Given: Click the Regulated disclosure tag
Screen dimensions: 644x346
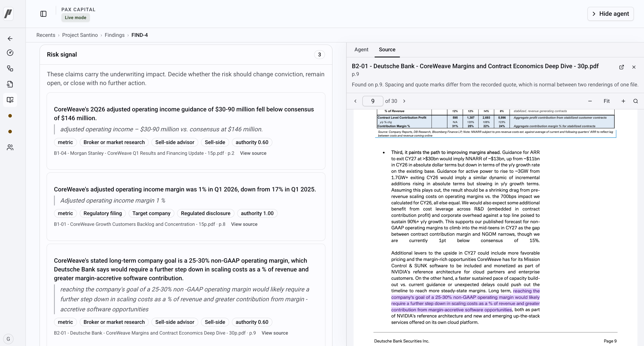Looking at the screenshot, I should (206, 213).
